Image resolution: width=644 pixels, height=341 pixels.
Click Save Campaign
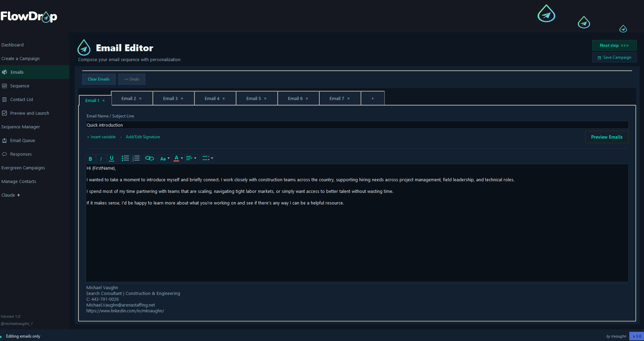click(x=614, y=57)
